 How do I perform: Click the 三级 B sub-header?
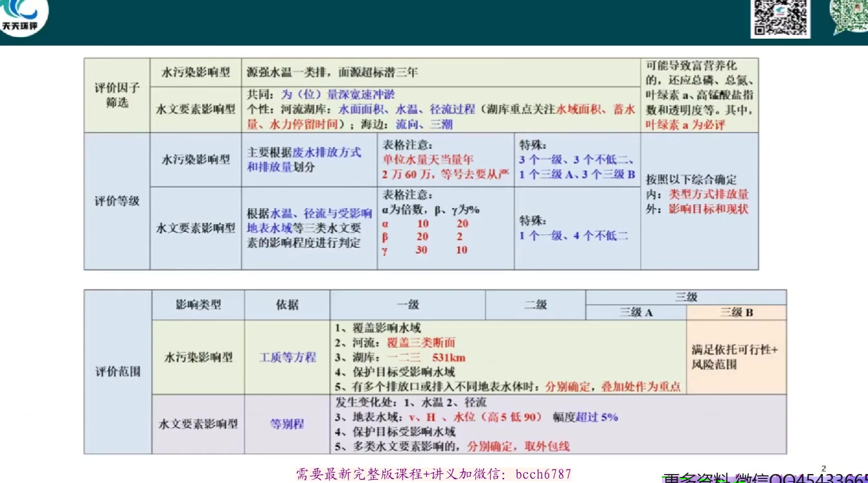737,312
